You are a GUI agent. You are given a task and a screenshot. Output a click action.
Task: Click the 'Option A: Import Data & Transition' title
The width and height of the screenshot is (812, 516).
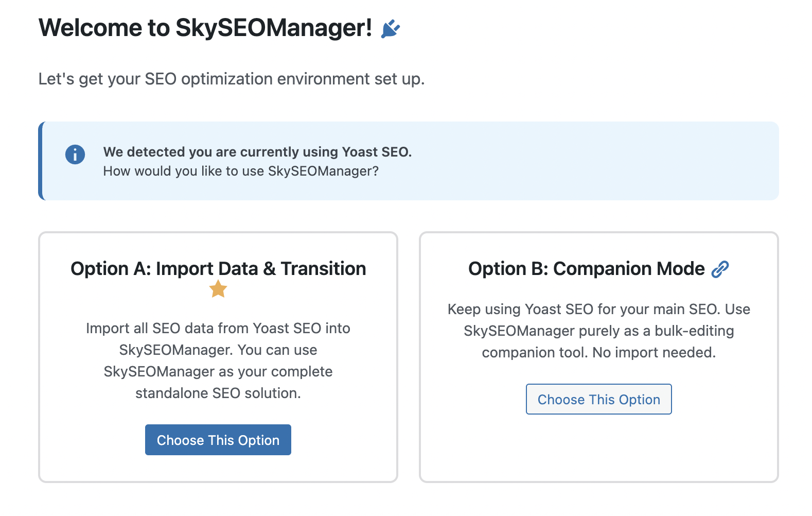218,269
